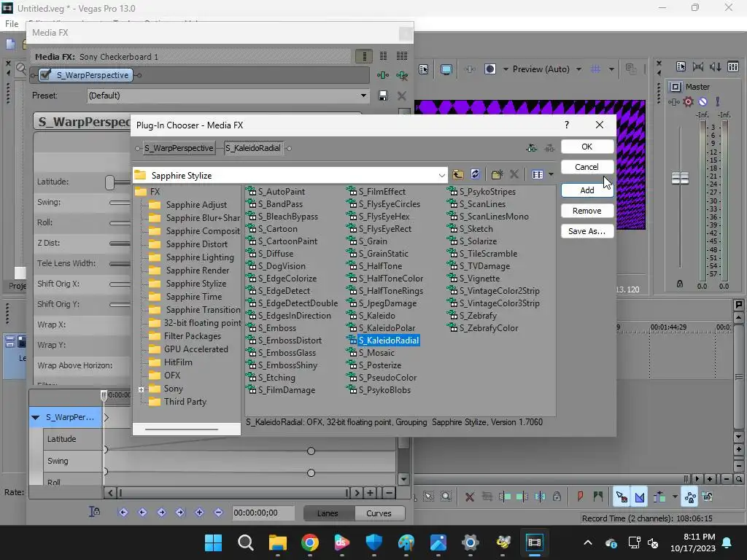Select the S_Mosaic plug-in

[x=376, y=353]
